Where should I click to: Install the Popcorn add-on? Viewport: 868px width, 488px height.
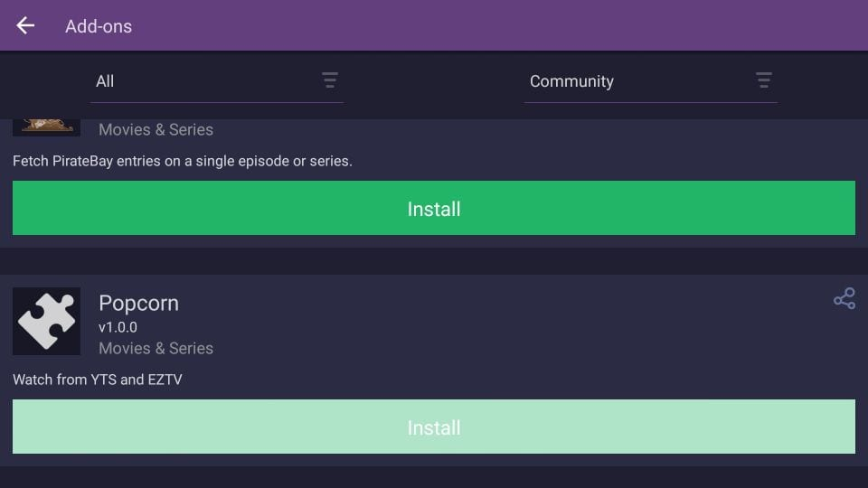click(434, 427)
